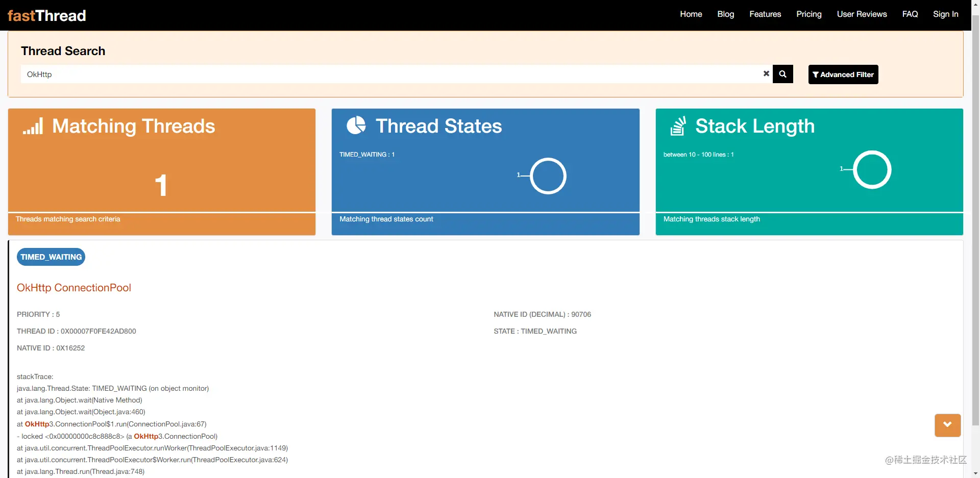
Task: Click 'Threads matching search criteria' caption
Action: (x=68, y=219)
